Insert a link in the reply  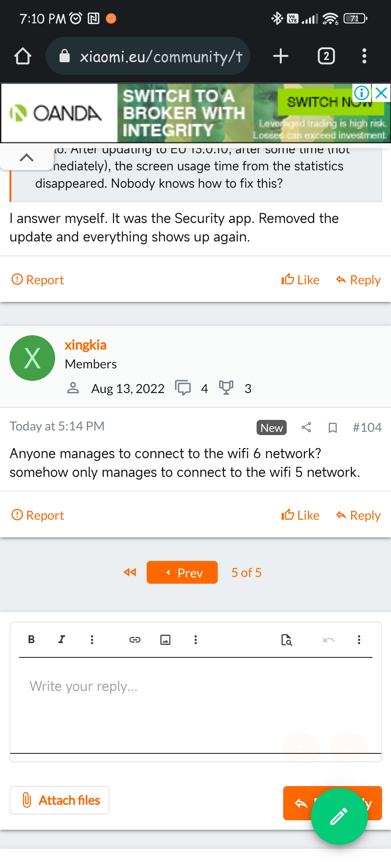click(135, 640)
